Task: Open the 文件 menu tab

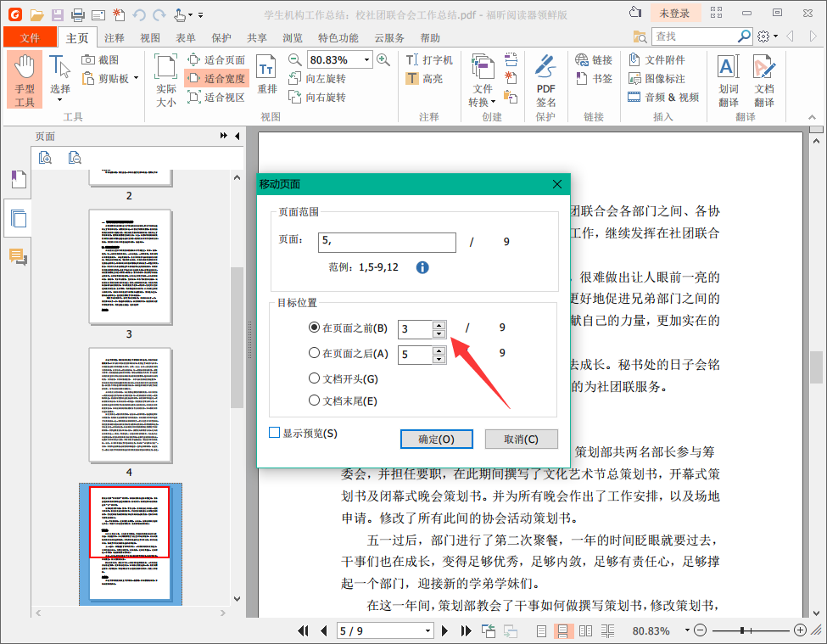Action: [x=30, y=38]
